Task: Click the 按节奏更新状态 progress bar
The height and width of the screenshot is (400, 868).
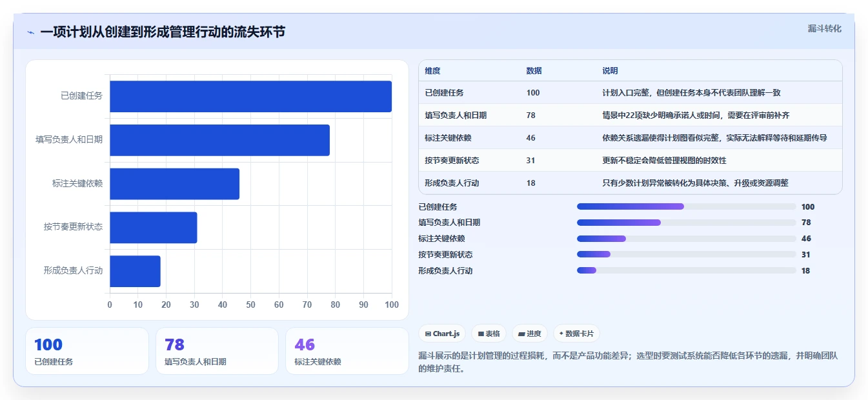Action: [686, 254]
